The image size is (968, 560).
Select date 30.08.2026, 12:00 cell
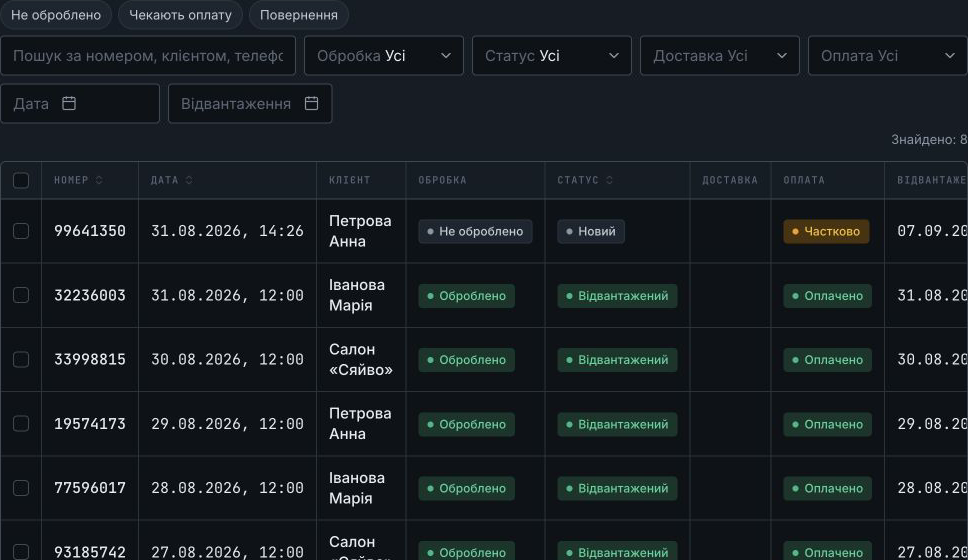click(227, 359)
